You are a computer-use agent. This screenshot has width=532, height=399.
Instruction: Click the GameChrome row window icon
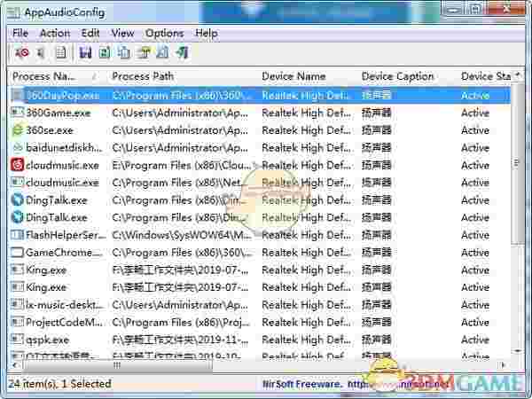[18, 253]
